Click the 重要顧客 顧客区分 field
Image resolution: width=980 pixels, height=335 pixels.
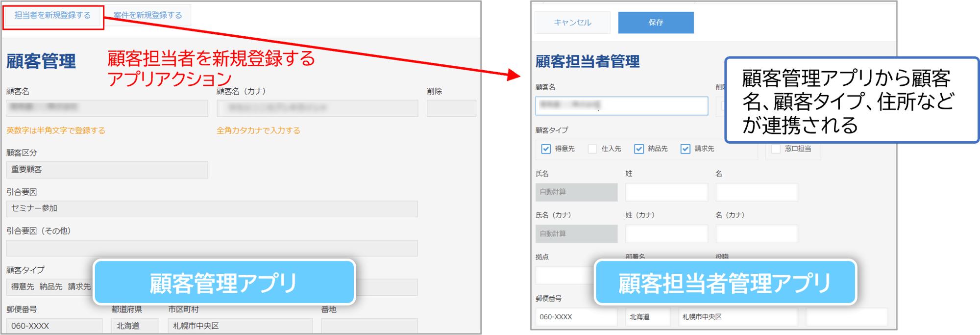pos(107,170)
